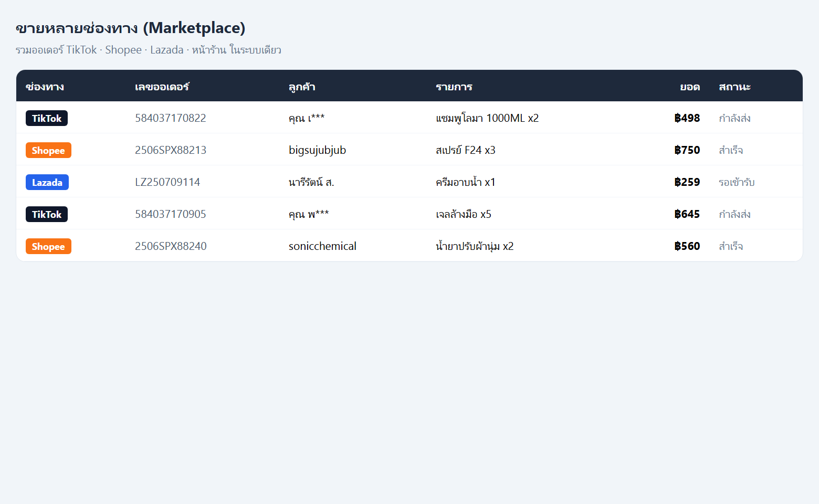This screenshot has width=819, height=504.
Task: Click สำเร็จ status of sonicchemical order
Action: pyautogui.click(x=731, y=246)
